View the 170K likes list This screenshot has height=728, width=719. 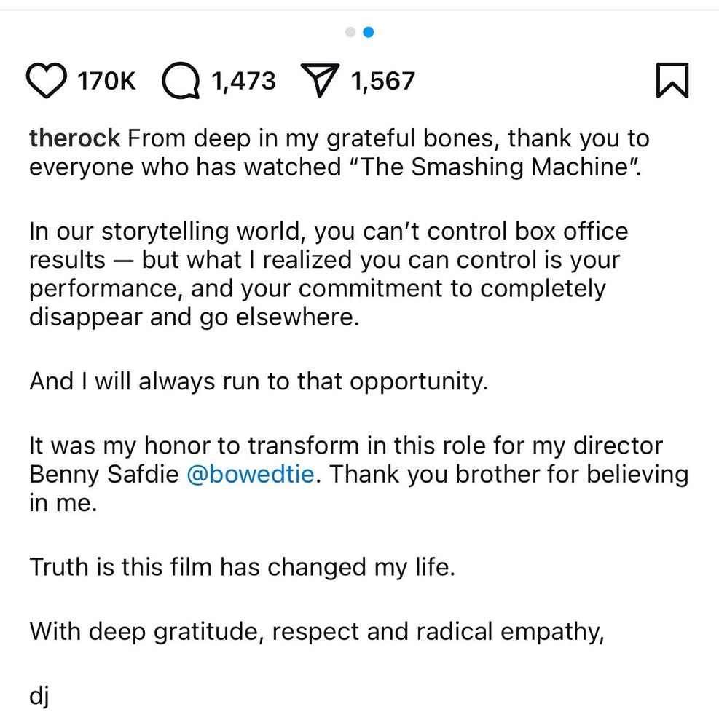[106, 81]
